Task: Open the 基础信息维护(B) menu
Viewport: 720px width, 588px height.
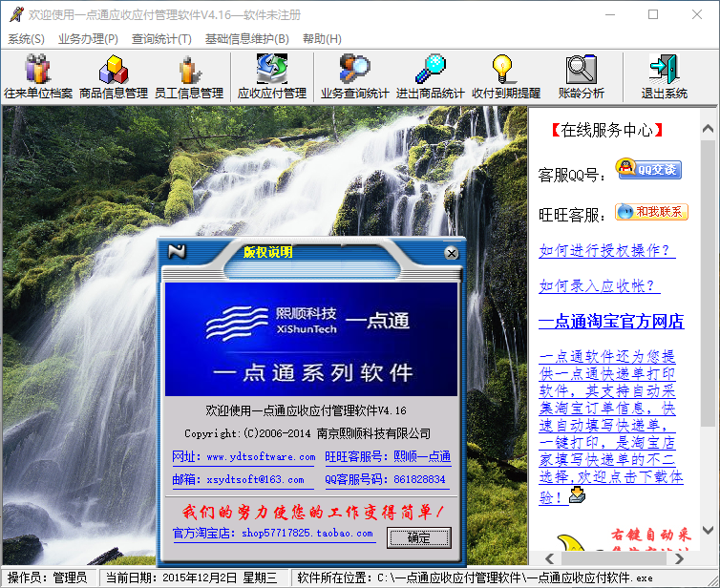Action: point(246,39)
